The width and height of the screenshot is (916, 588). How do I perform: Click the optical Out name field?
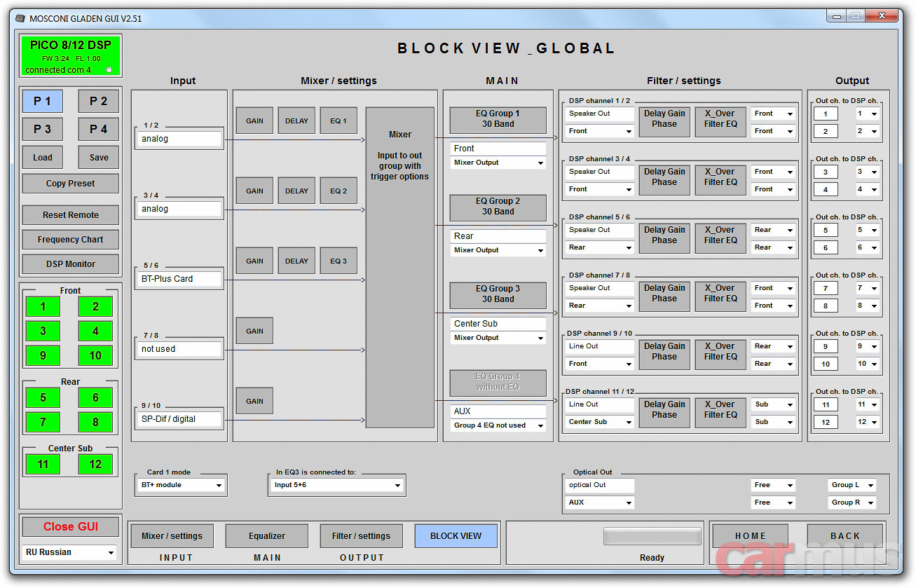(x=600, y=485)
